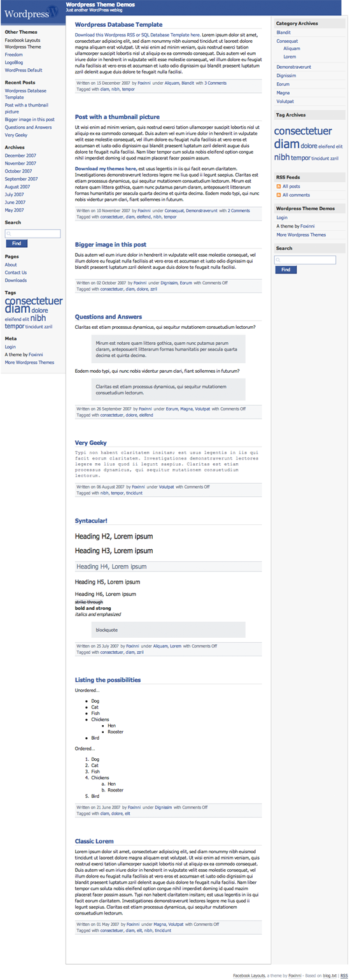
Task: Open June 2007 archive
Action: tap(16, 202)
